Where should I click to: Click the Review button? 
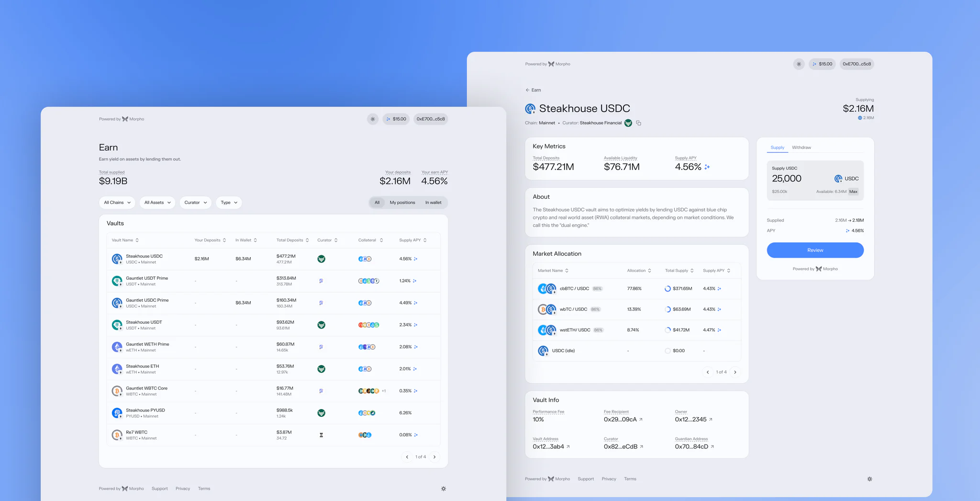coord(815,250)
